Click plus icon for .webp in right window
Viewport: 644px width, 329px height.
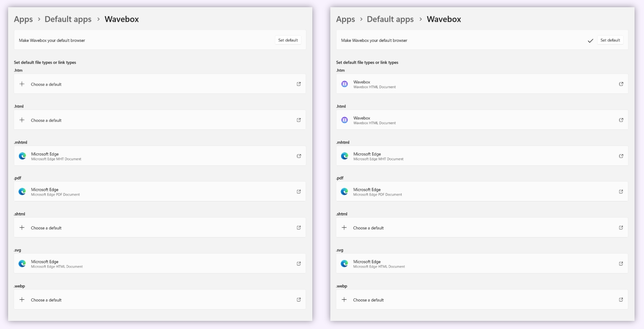pyautogui.click(x=344, y=300)
